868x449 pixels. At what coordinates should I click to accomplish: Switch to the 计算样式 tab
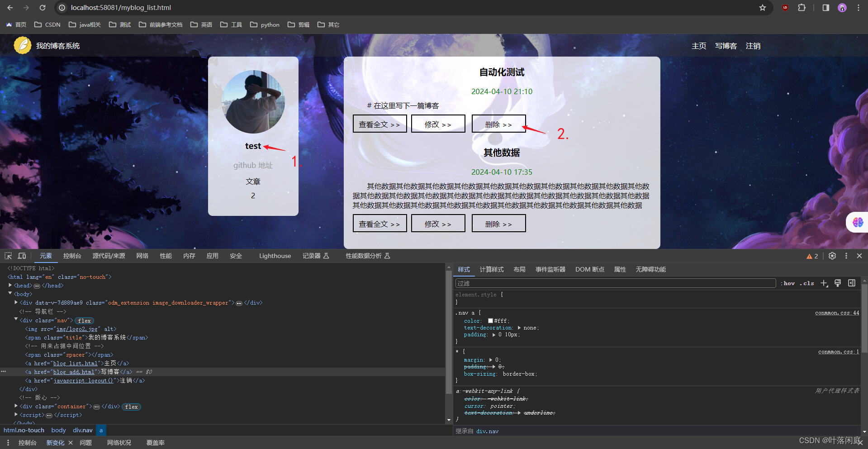click(x=492, y=269)
